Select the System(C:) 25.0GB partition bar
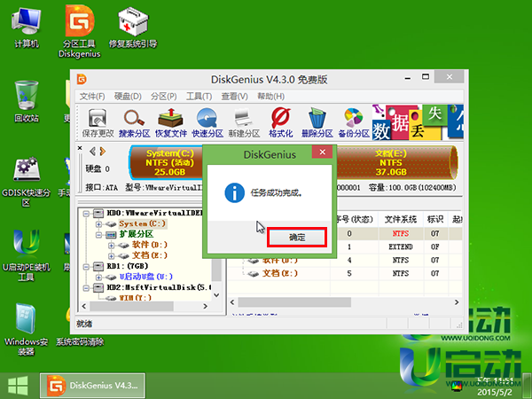This screenshot has width=532, height=399. pyautogui.click(x=167, y=163)
